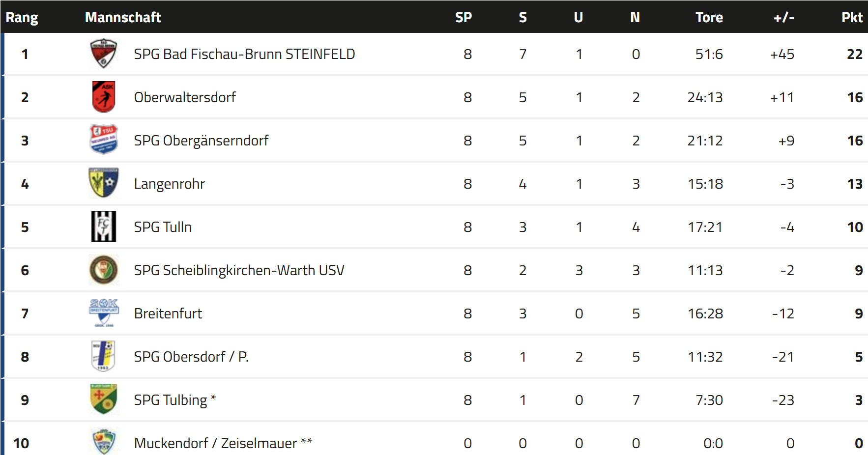Click the SPG Tulbing green-yellow crest
Screen dimensions: 868x455
pos(104,399)
